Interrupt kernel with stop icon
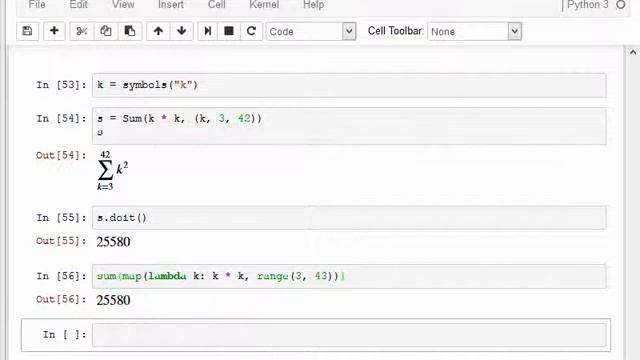The image size is (640, 360). (x=229, y=31)
